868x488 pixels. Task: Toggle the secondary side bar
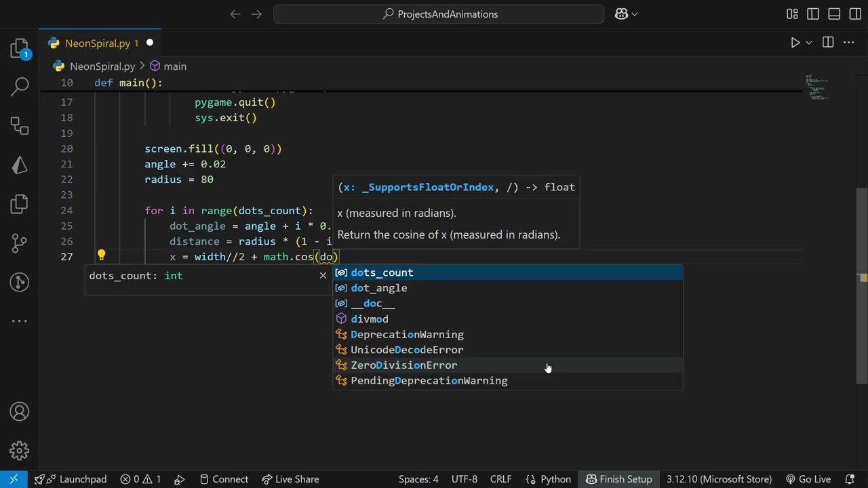(x=855, y=14)
